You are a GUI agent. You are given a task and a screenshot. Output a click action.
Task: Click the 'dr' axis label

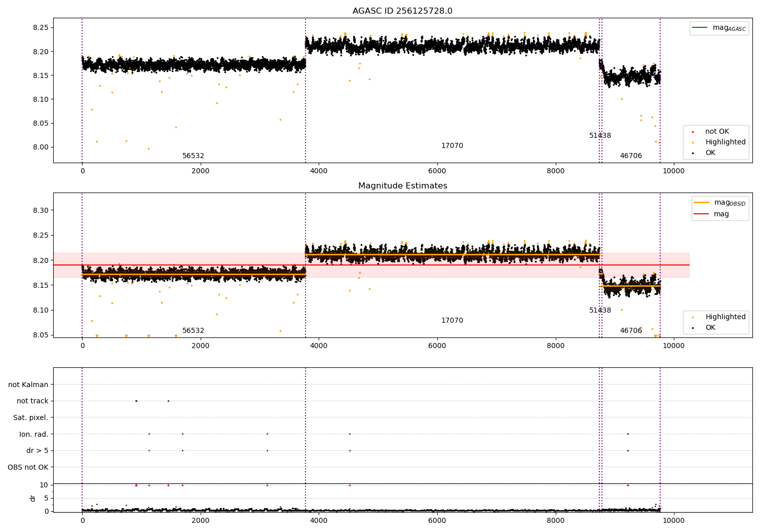coord(33,498)
